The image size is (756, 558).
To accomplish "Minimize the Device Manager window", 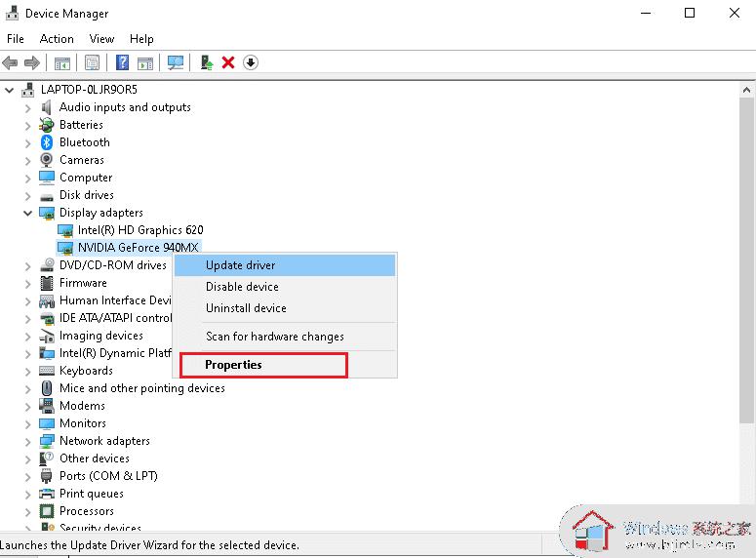I will coord(646,13).
